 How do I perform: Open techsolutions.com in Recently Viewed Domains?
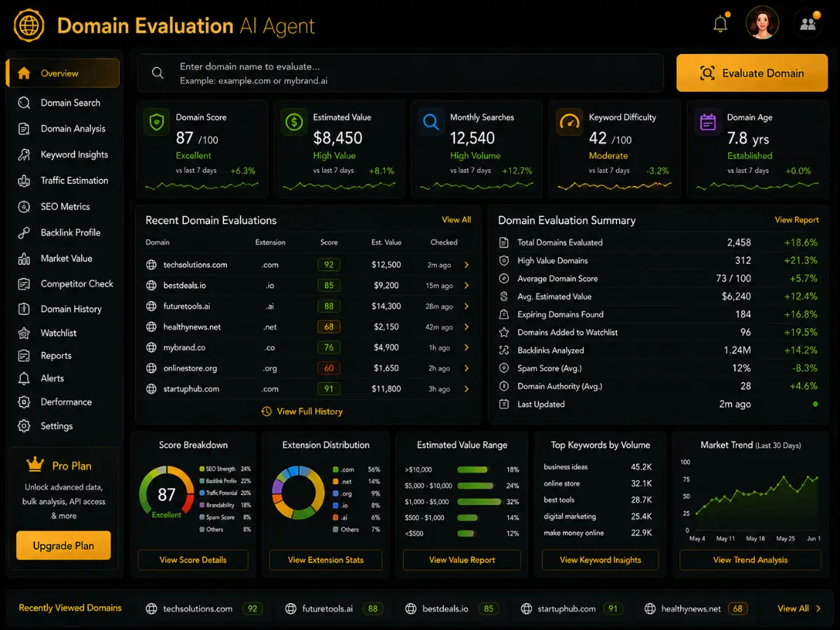pos(204,609)
